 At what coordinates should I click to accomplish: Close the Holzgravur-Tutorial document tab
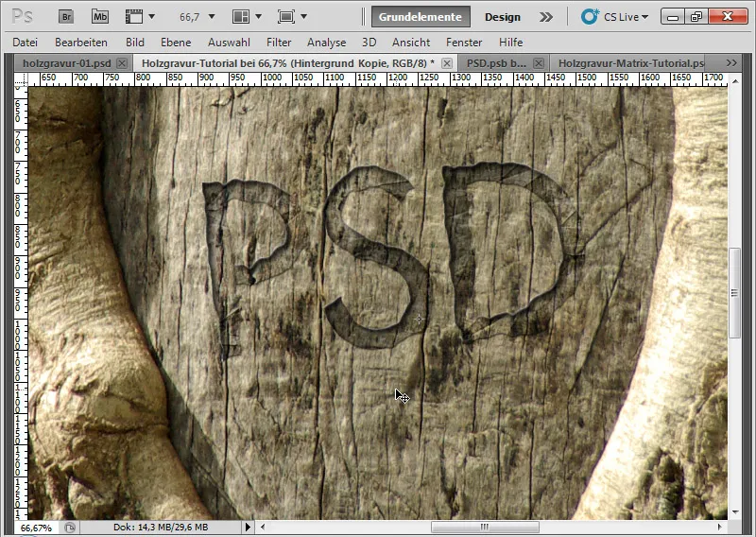click(x=447, y=63)
